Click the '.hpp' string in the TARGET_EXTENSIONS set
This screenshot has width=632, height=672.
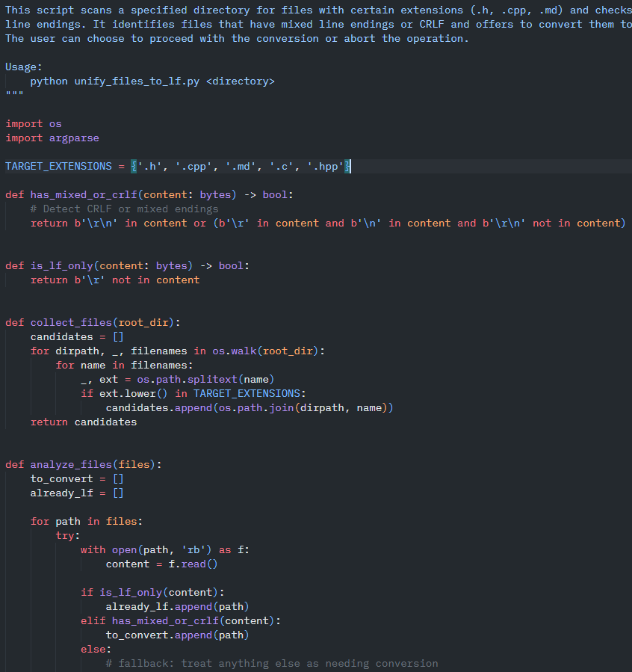coord(326,166)
